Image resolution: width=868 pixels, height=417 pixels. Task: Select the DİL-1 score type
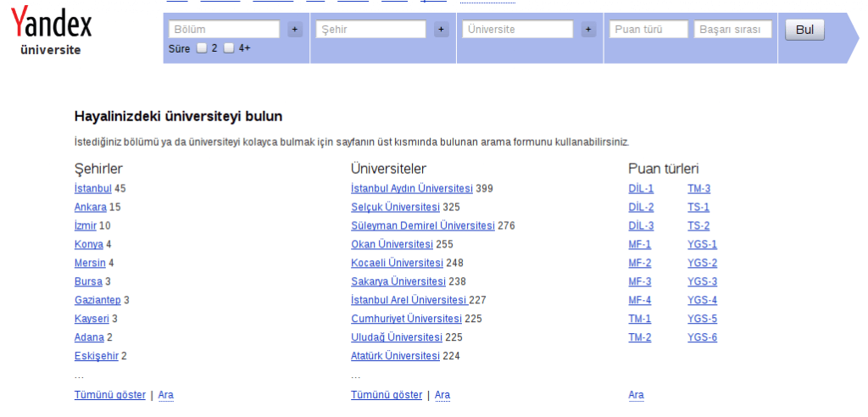pos(641,188)
